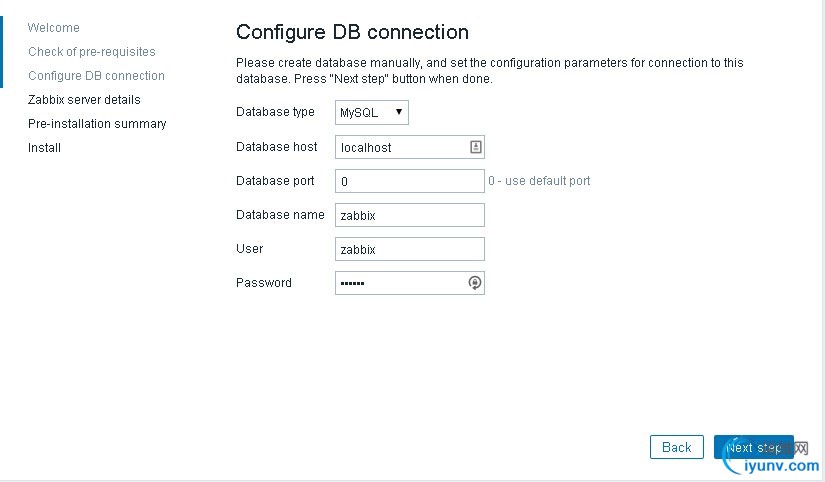Select Check of pre-requisites step
The image size is (825, 482).
point(92,52)
